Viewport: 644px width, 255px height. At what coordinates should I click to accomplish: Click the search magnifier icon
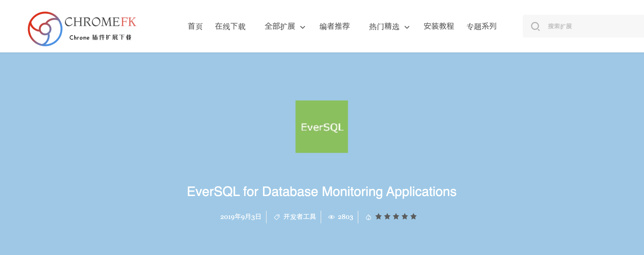[535, 26]
